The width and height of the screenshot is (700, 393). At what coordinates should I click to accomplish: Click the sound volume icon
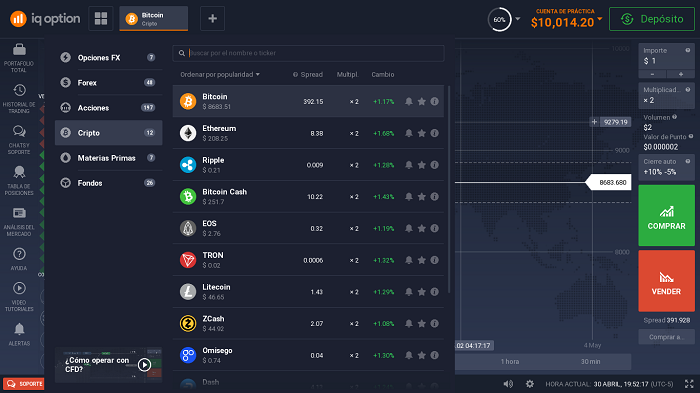click(x=508, y=384)
